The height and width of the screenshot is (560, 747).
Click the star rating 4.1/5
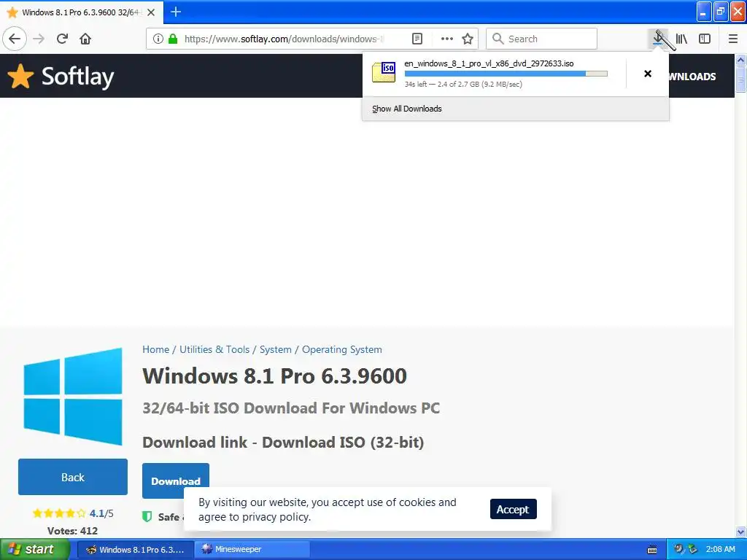[73, 513]
